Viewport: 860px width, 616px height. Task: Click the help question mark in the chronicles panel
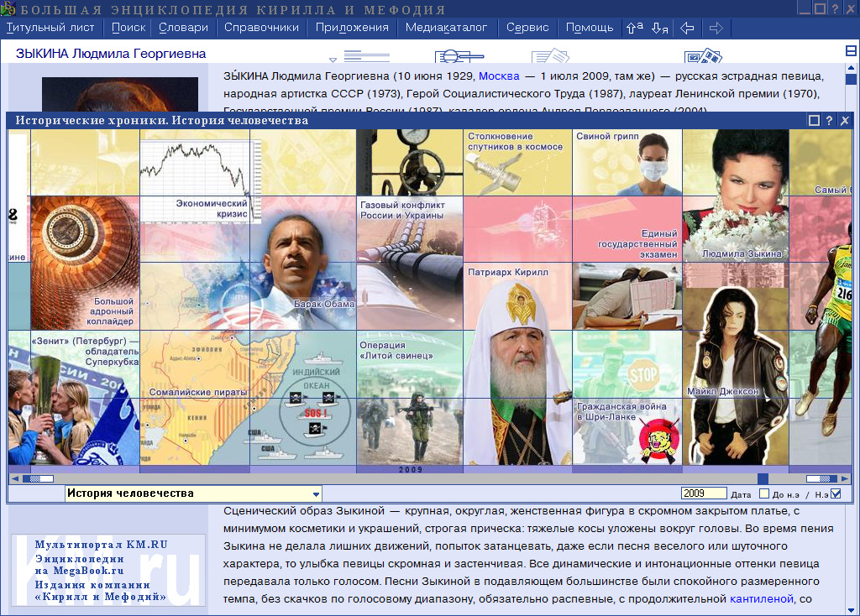pyautogui.click(x=830, y=120)
